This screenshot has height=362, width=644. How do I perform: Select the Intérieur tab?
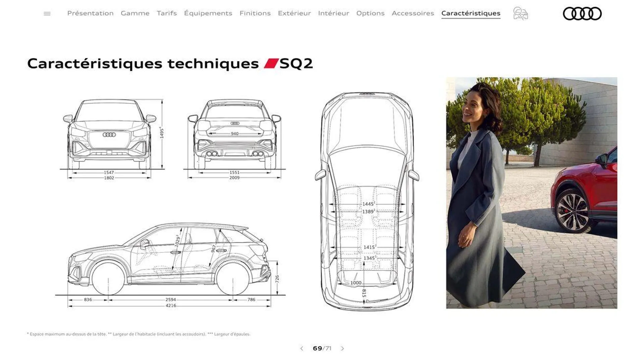coord(333,13)
